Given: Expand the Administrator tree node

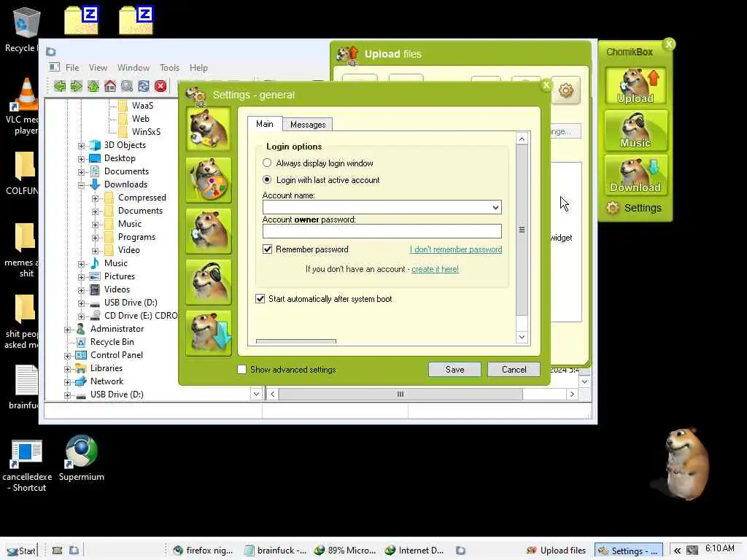Looking at the screenshot, I should 68,330.
